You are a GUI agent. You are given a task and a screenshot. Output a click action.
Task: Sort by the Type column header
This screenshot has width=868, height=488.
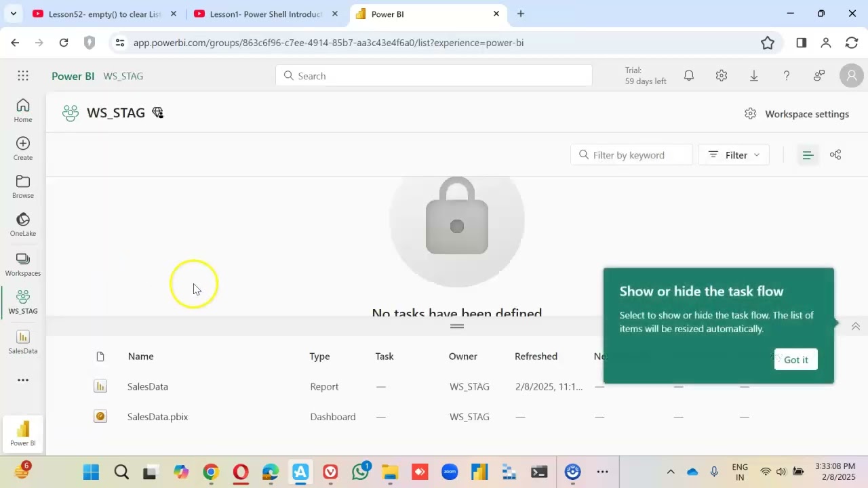[320, 357]
